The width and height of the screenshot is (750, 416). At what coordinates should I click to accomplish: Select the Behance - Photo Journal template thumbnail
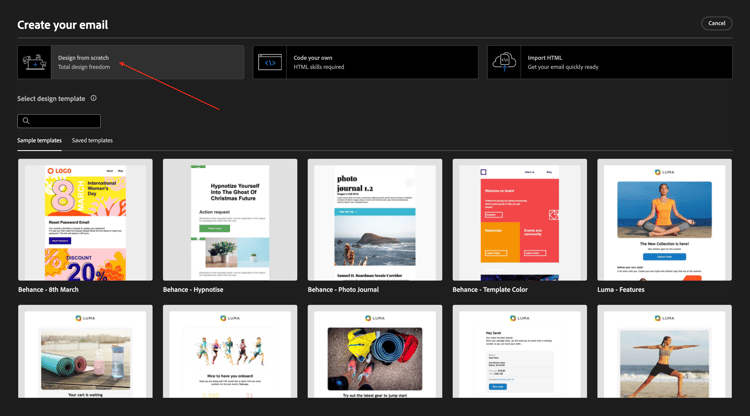point(375,220)
